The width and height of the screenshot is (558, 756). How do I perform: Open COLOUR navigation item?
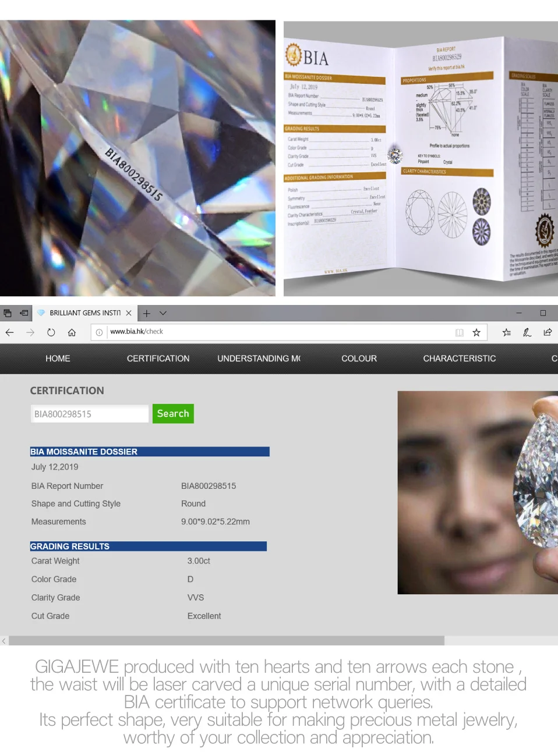tap(359, 359)
